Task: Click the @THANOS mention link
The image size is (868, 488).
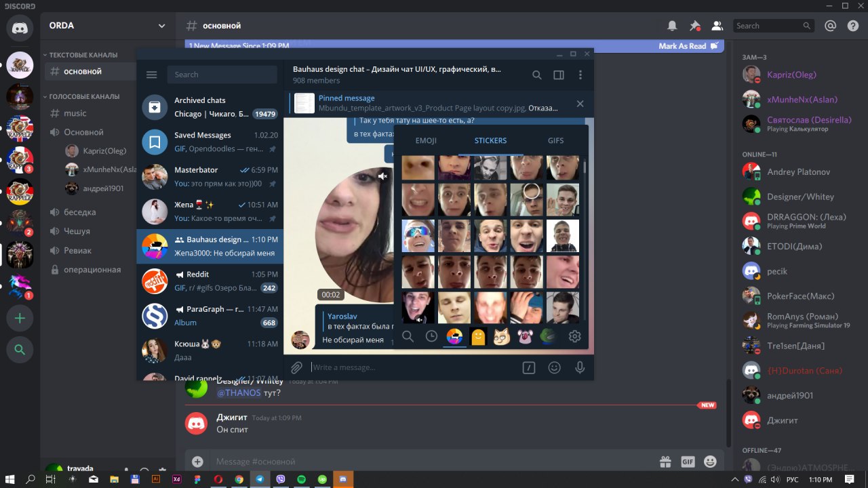Action: [239, 392]
